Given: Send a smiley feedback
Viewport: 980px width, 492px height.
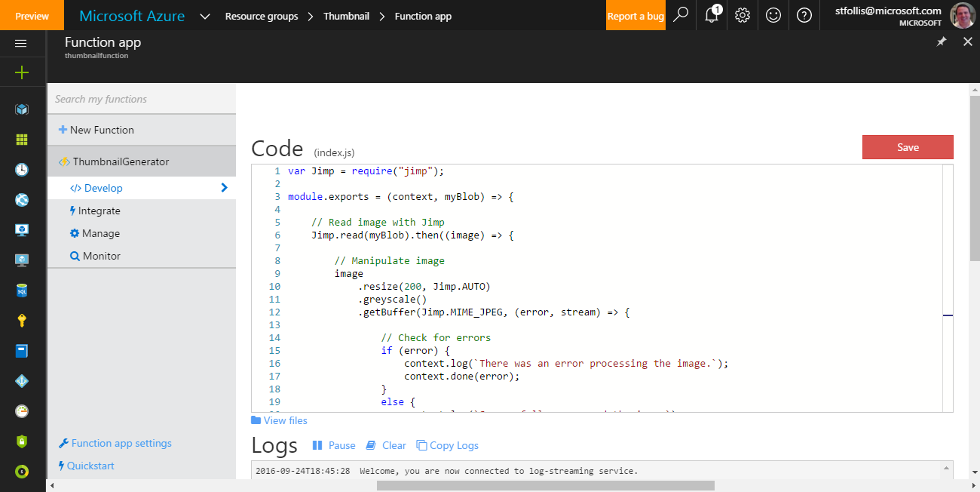Looking at the screenshot, I should 773,15.
